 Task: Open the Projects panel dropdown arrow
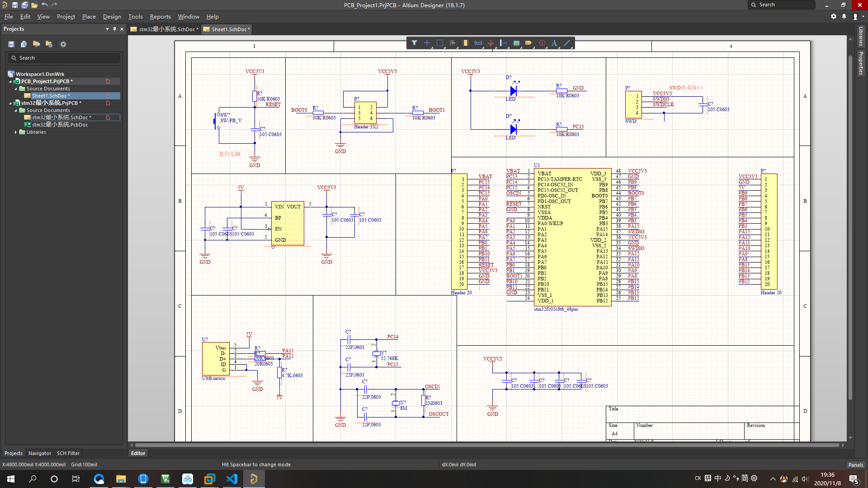pyautogui.click(x=107, y=29)
